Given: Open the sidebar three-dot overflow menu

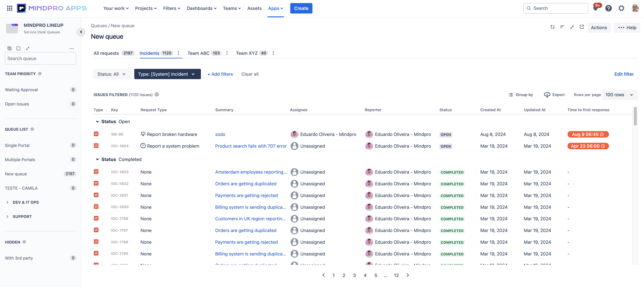Looking at the screenshot, I should click(x=72, y=49).
